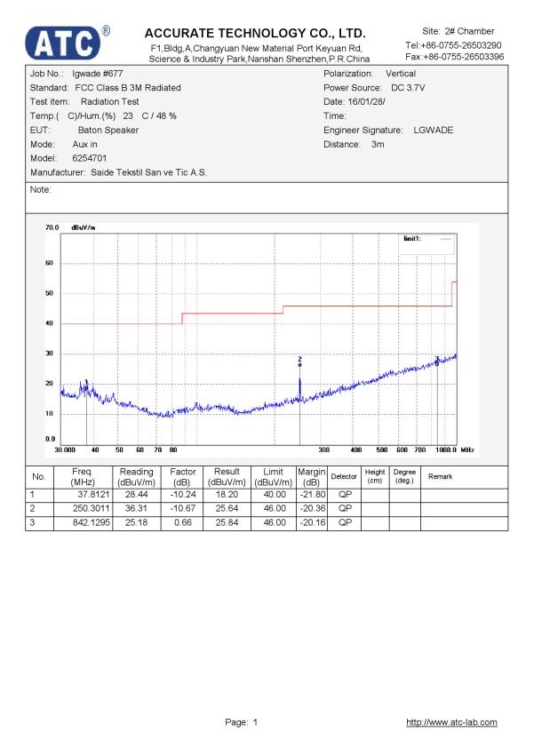Click the limit value 40.00

coord(275,495)
